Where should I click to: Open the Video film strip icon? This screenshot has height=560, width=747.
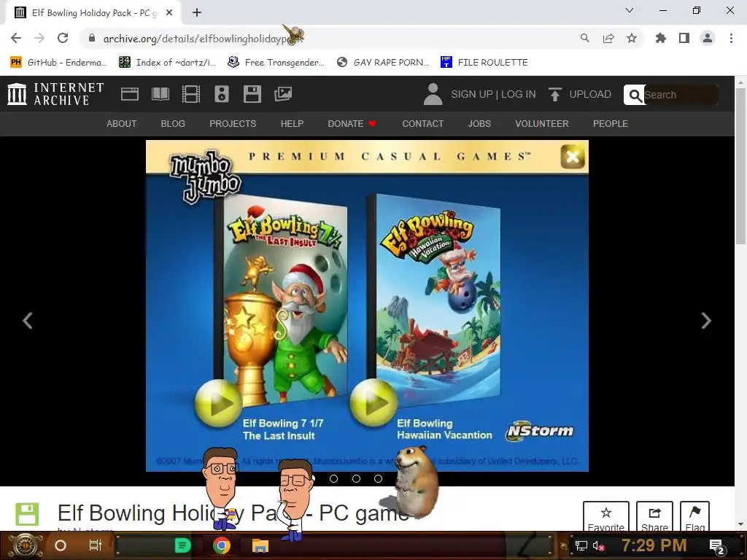191,94
